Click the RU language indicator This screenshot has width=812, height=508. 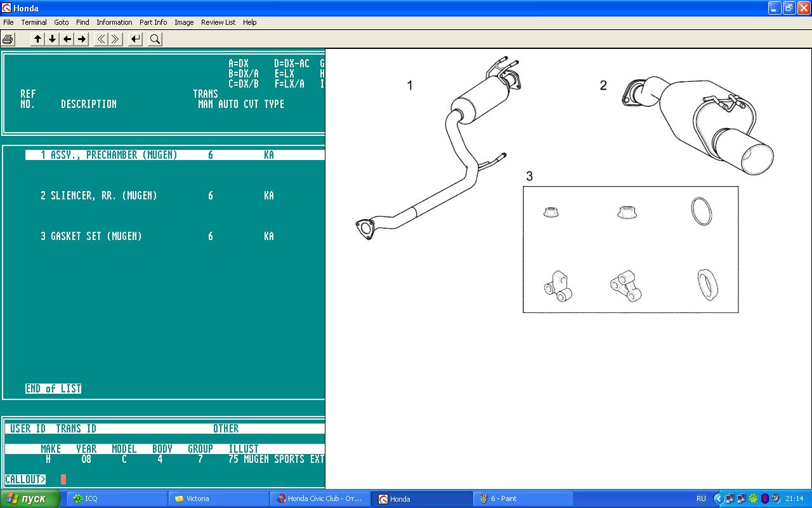tap(701, 498)
